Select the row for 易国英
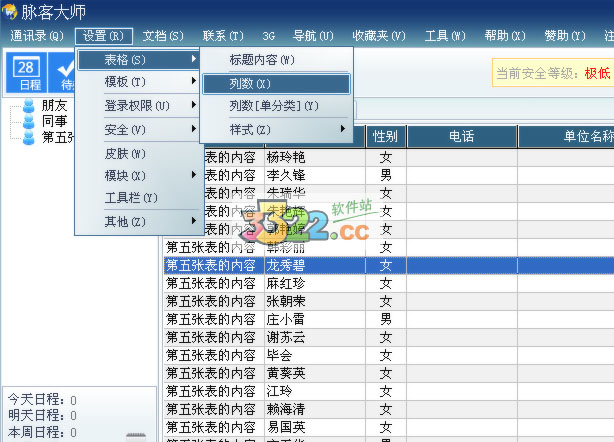The width and height of the screenshot is (614, 442). click(x=388, y=427)
